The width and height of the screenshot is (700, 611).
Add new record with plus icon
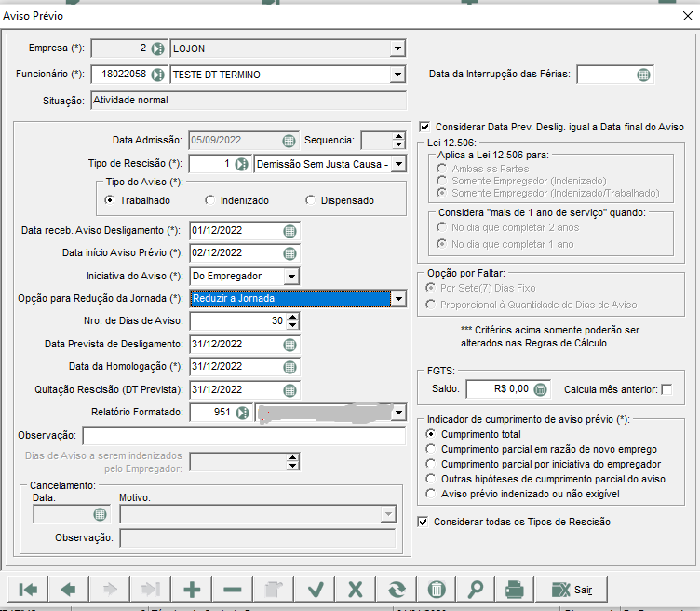coord(192,590)
